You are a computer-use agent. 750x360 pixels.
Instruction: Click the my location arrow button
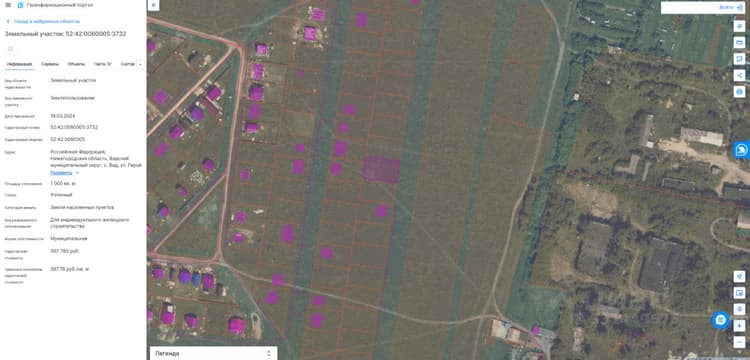coord(739,277)
